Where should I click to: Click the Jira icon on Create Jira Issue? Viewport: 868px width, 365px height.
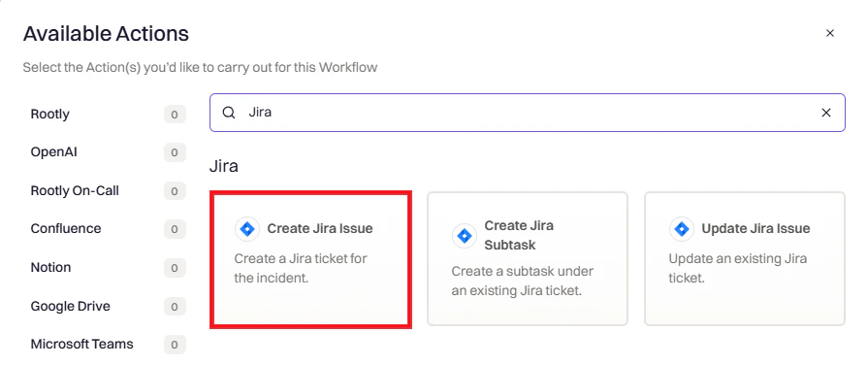247,229
